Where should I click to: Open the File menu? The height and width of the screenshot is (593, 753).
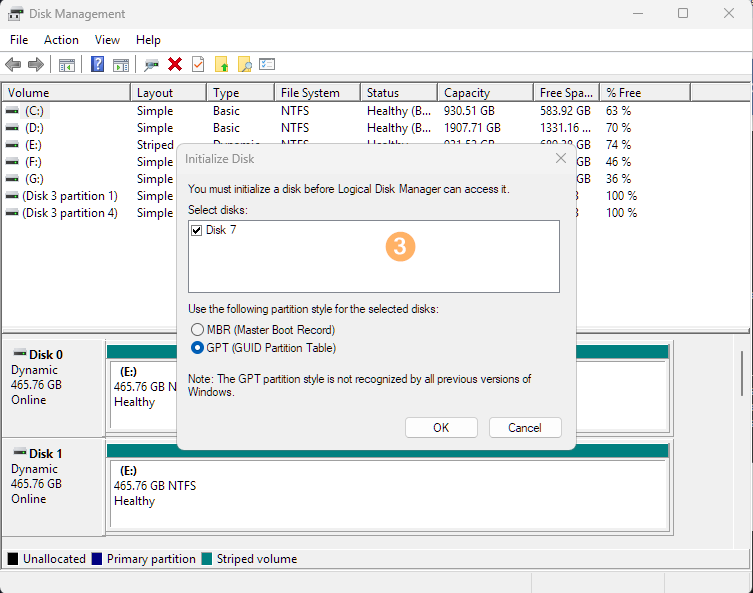19,40
